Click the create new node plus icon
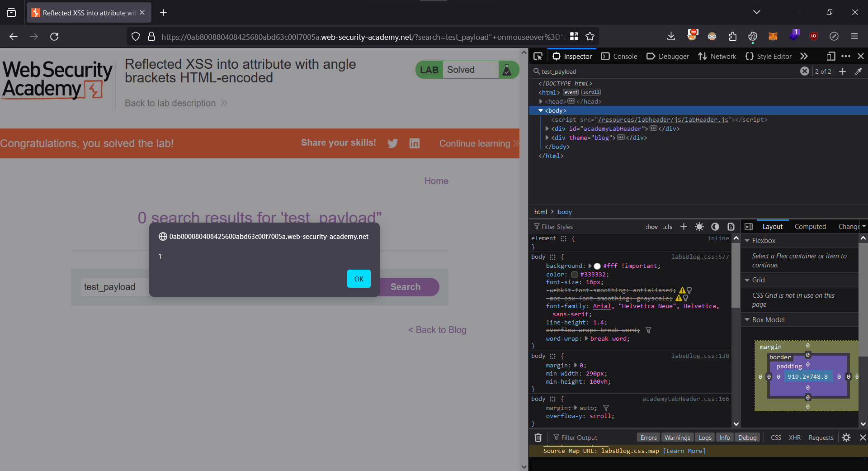The width and height of the screenshot is (868, 471). click(843, 71)
